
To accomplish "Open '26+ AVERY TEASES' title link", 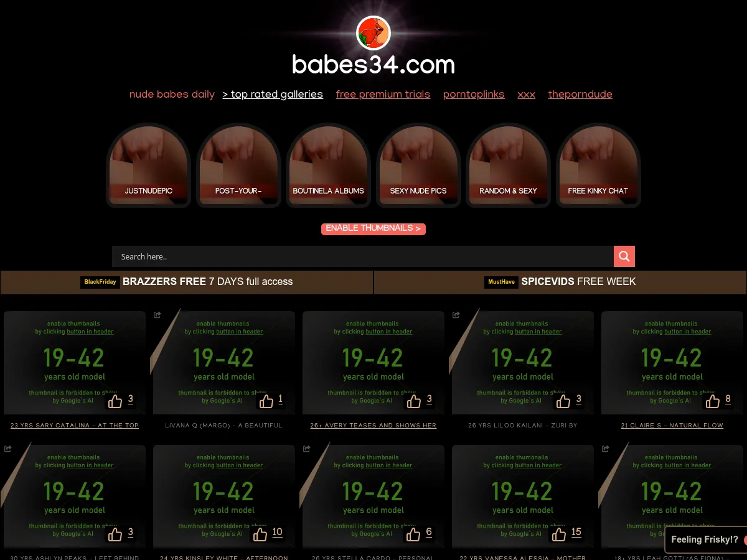I will [374, 426].
